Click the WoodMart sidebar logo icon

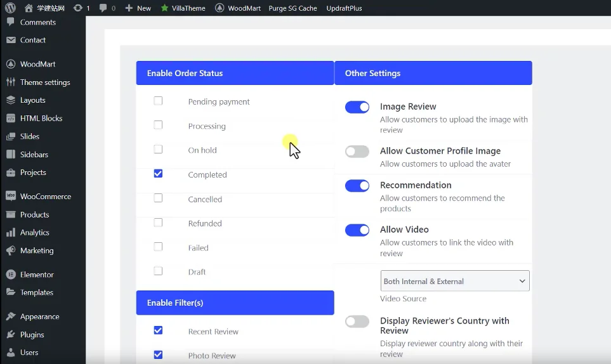point(11,64)
